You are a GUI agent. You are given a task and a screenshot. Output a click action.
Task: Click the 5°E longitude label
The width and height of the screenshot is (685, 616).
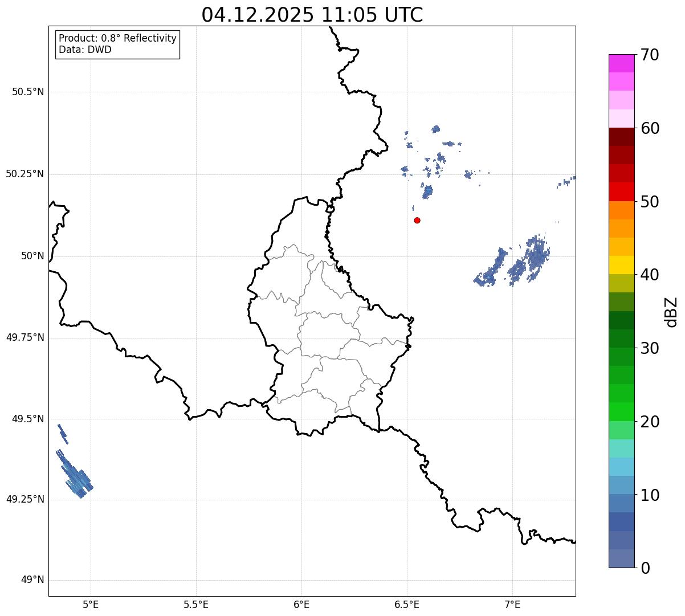point(91,604)
